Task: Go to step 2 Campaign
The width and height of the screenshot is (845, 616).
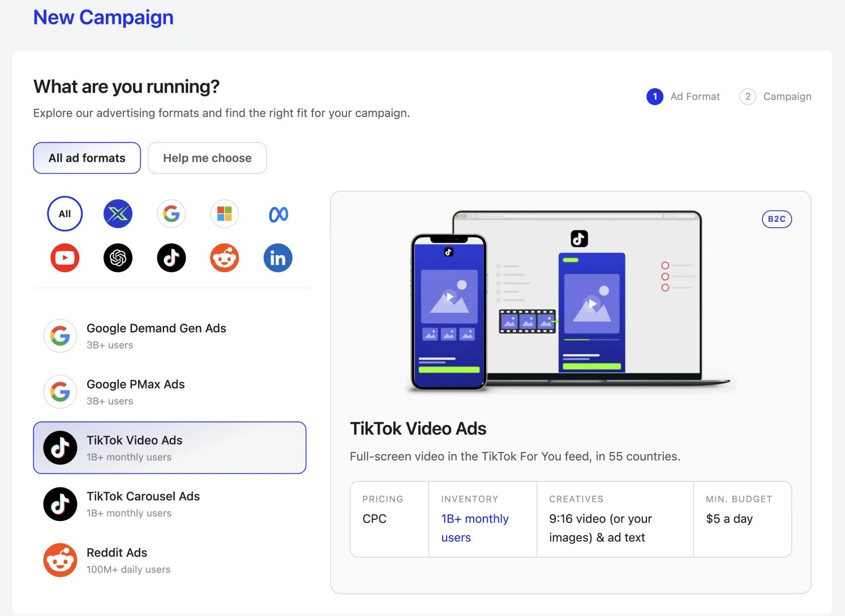Action: (775, 97)
